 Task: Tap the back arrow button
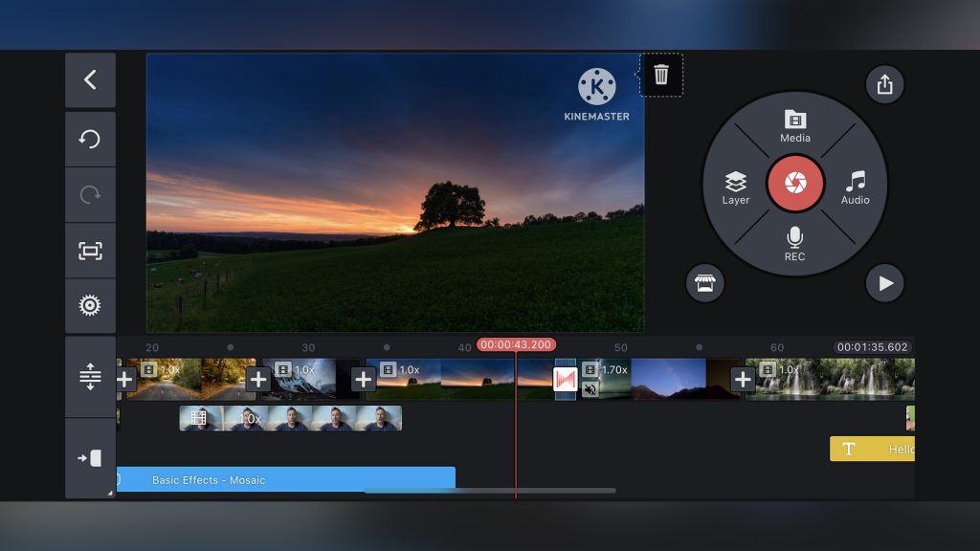coord(90,80)
